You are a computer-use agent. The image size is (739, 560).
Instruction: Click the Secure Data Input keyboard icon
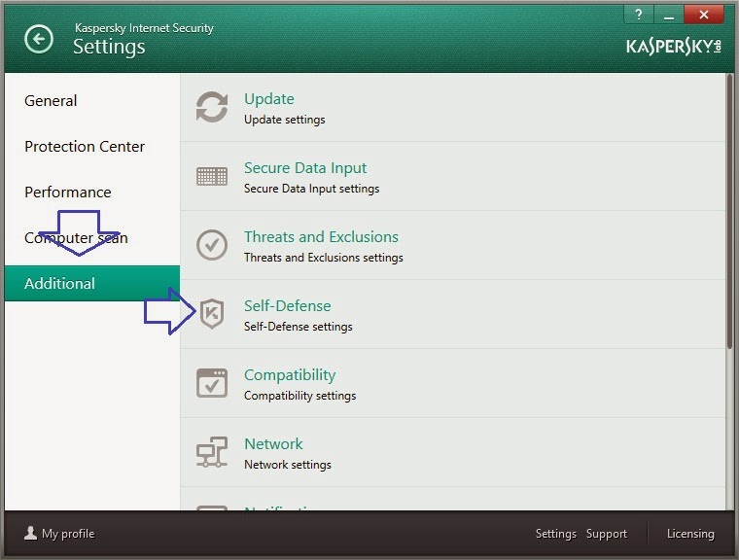click(x=212, y=176)
